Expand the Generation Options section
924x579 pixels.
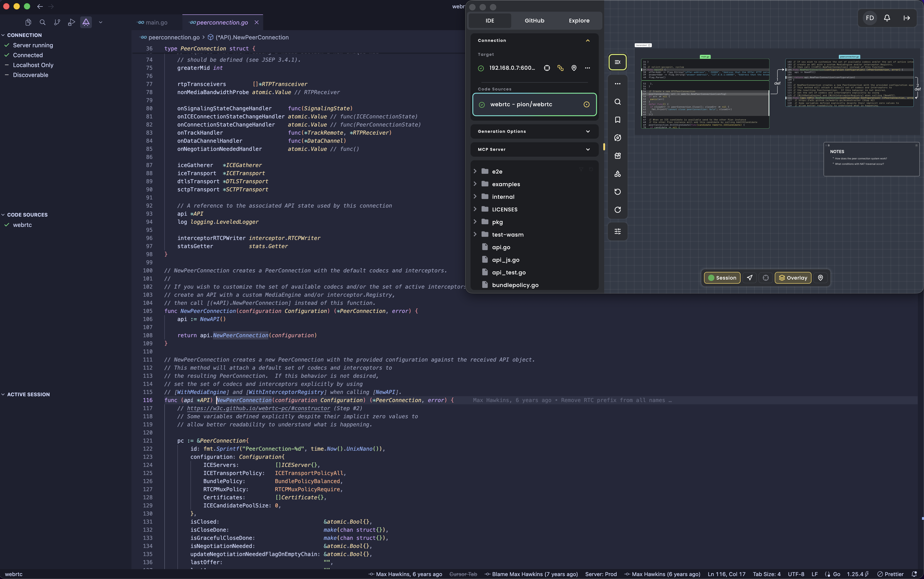(534, 131)
